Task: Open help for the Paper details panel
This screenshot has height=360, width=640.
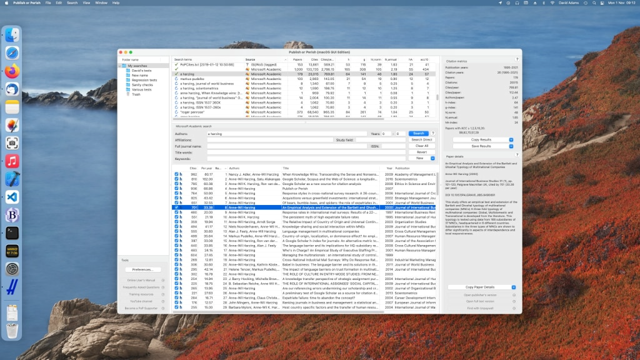Action: click(517, 155)
